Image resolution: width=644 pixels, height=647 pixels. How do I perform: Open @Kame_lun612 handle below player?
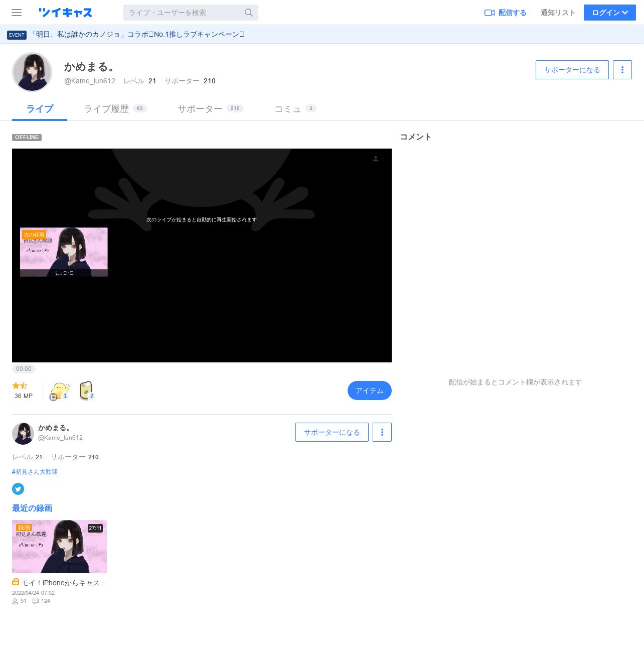(x=61, y=438)
